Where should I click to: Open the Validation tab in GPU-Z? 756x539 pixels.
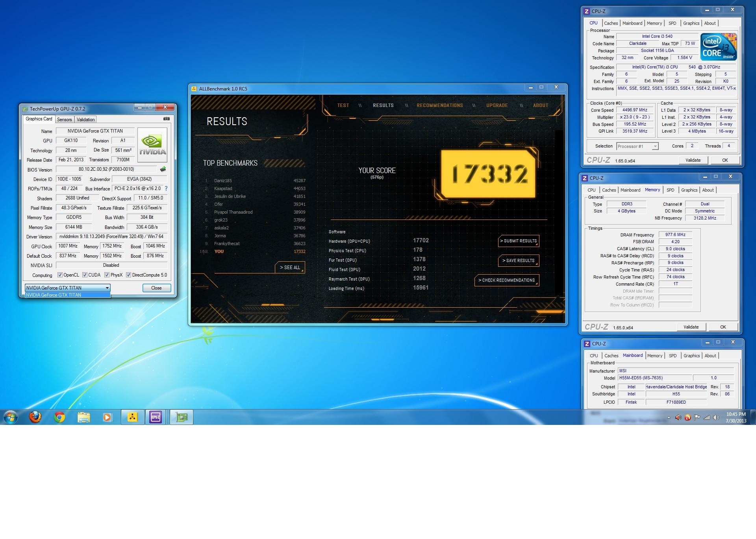pos(85,120)
